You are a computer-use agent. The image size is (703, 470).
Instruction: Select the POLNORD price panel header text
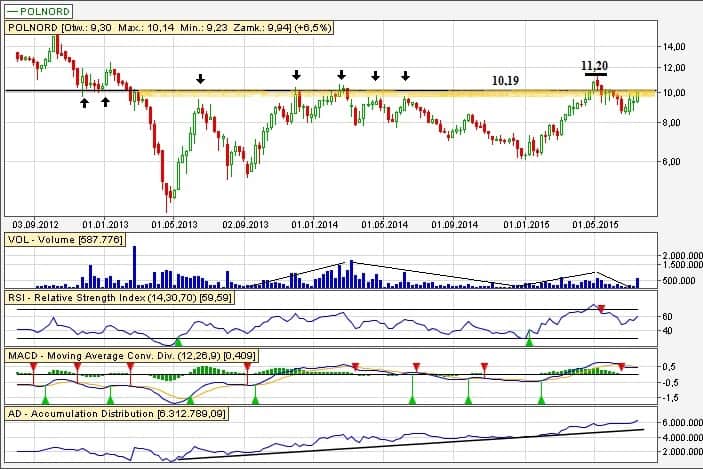[x=150, y=28]
